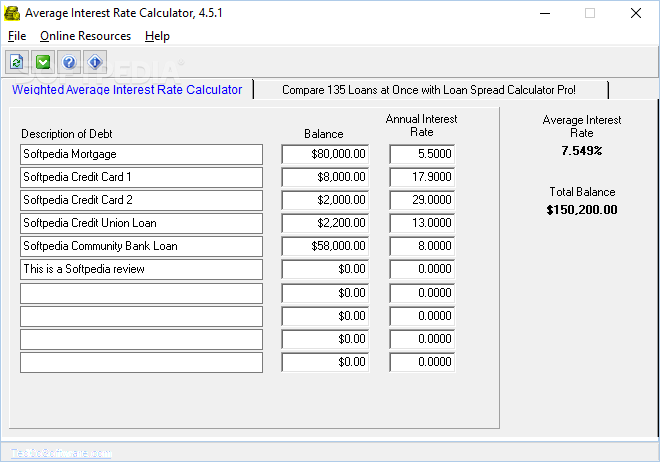Click the 17.9000 interest rate field
The image size is (660, 462).
pyautogui.click(x=422, y=177)
